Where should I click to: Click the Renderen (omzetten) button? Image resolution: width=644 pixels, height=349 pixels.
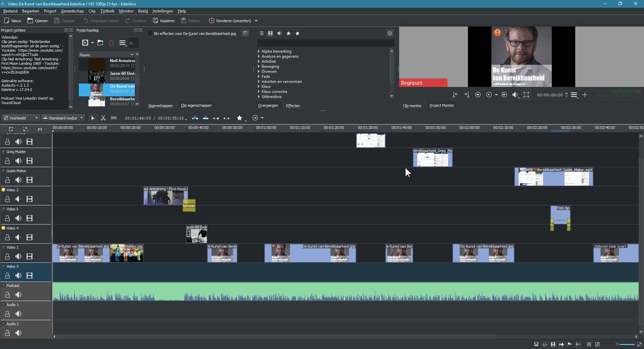click(230, 20)
